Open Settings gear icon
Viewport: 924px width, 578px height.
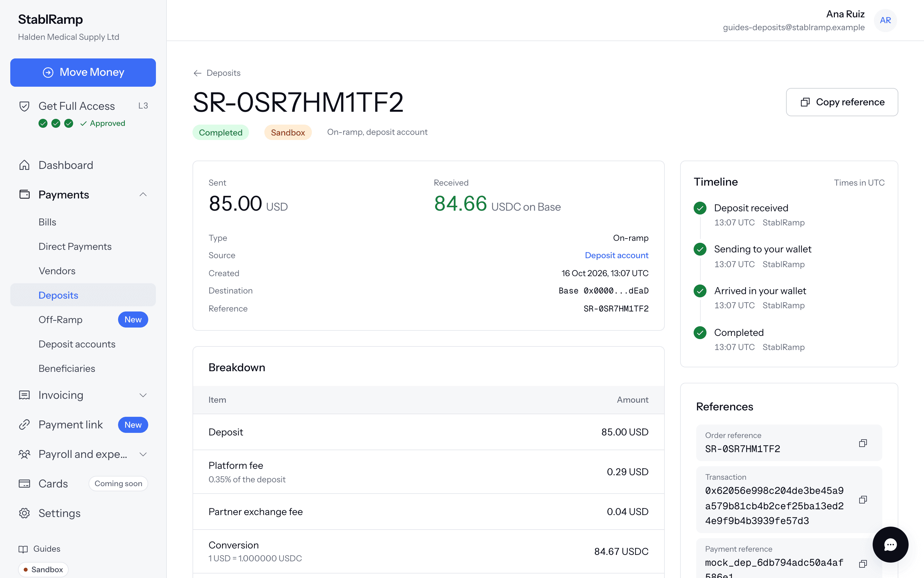(24, 513)
